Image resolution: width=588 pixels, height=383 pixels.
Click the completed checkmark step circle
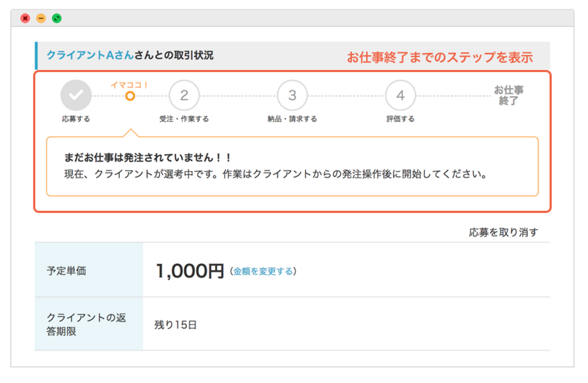pos(76,95)
